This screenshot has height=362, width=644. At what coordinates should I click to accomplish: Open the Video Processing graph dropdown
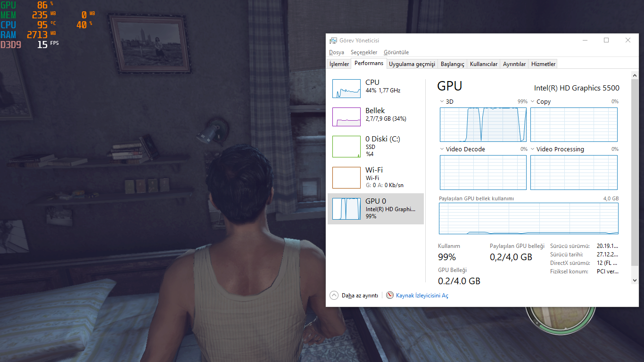click(532, 149)
